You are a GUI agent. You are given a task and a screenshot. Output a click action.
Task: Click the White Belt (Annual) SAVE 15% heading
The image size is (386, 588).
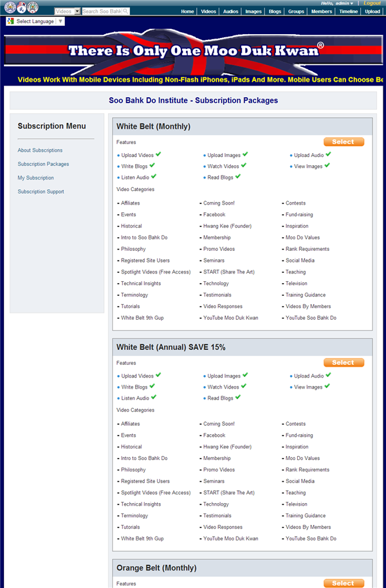coord(170,347)
